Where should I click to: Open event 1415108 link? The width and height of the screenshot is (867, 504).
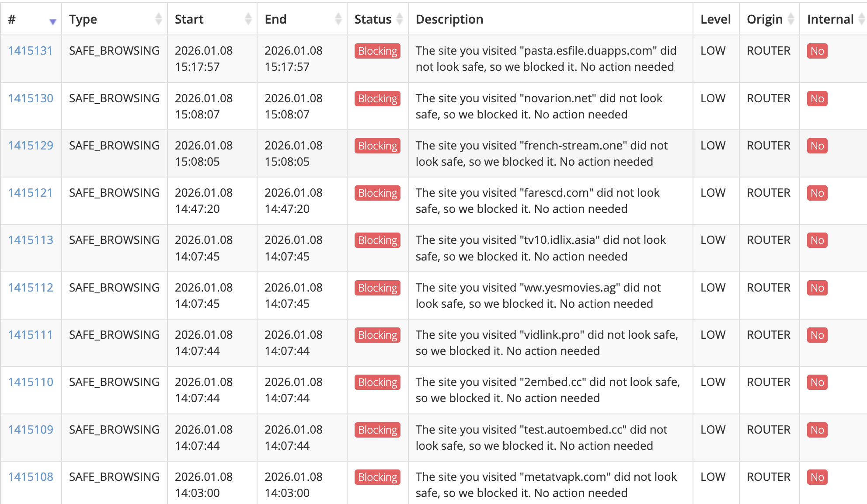point(31,477)
